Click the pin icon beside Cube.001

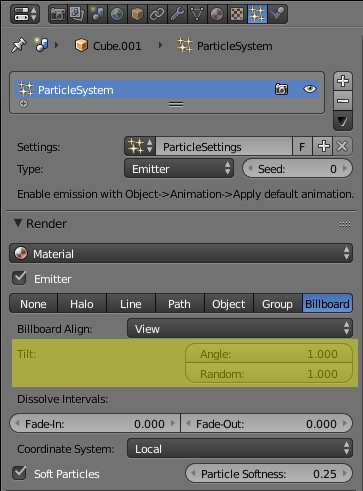point(19,46)
